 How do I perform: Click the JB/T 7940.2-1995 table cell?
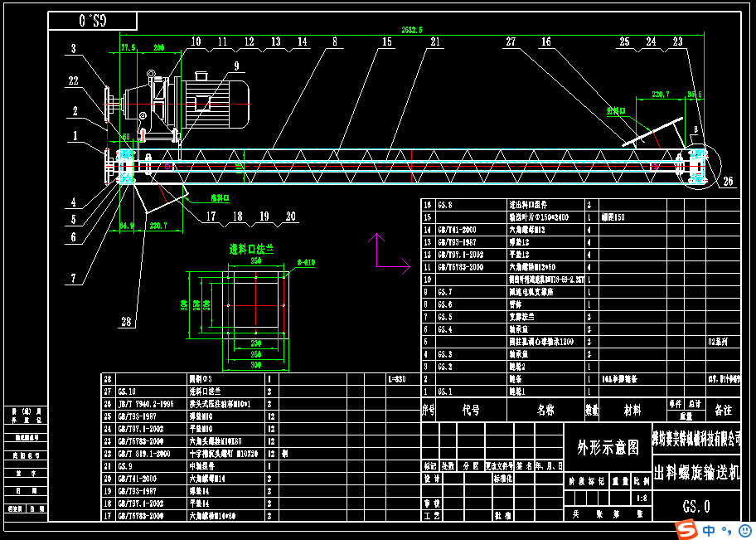[146, 404]
